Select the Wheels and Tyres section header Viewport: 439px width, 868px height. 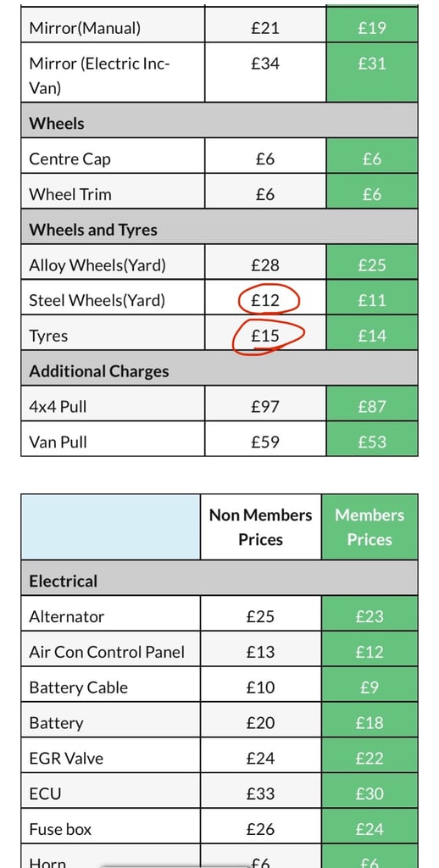[x=93, y=230]
